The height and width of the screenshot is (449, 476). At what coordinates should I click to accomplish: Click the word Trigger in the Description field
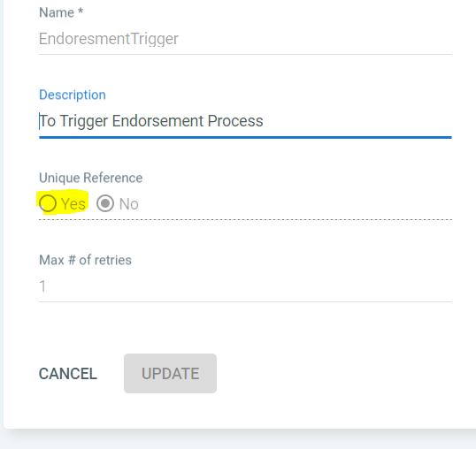coord(84,122)
